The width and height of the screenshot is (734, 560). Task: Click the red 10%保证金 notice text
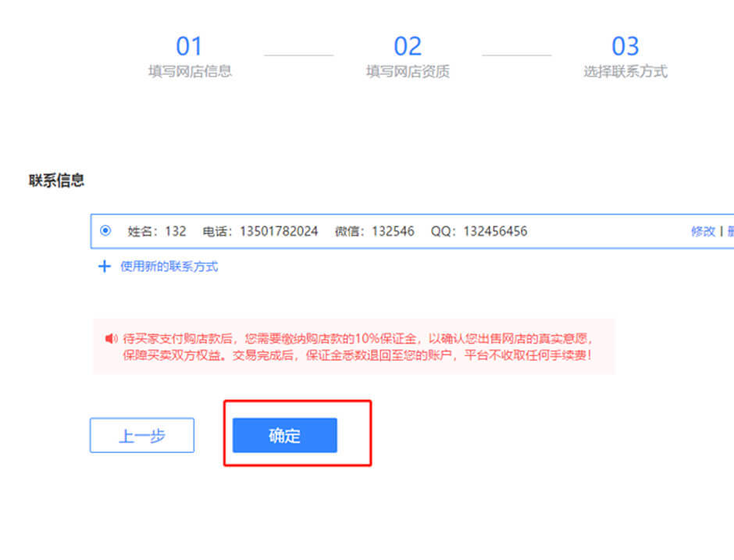(x=357, y=347)
